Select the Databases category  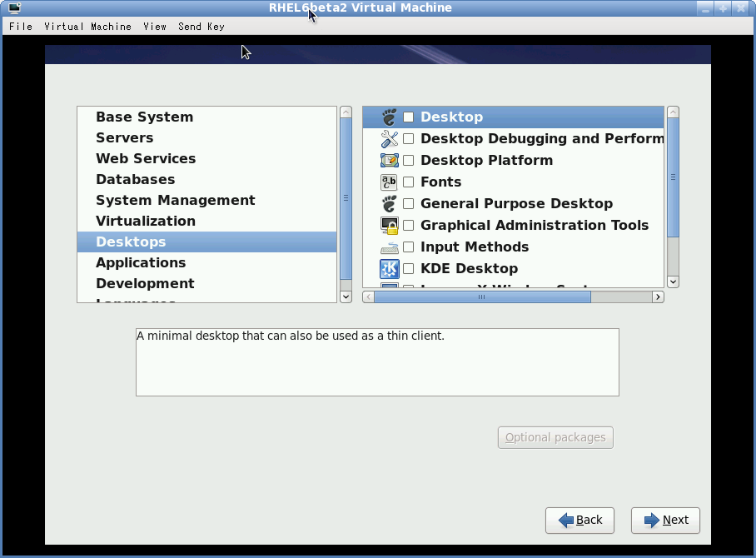206,179
